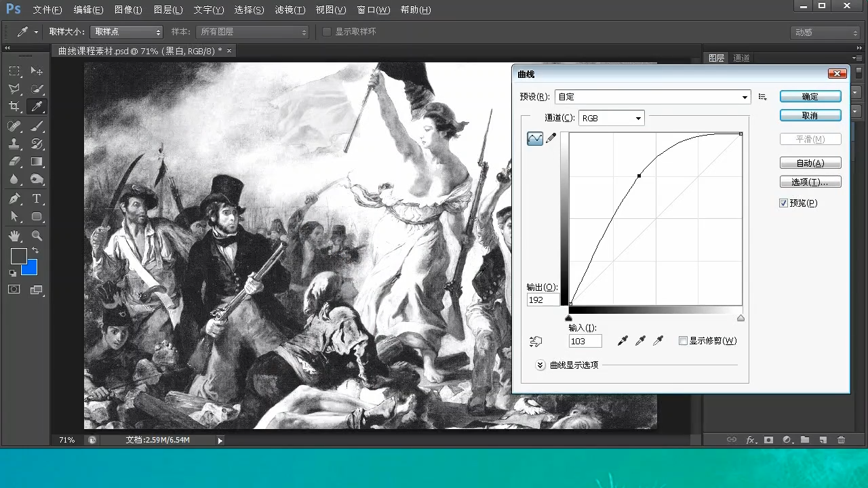Pick the gray point eyedropper in Curves
Screen dimensions: 868x488
point(640,341)
